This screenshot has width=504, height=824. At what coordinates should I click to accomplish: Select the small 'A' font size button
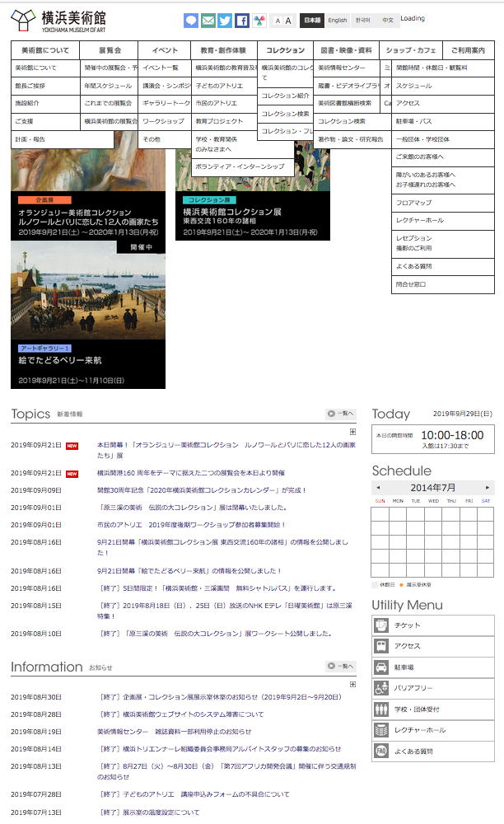[x=278, y=21]
